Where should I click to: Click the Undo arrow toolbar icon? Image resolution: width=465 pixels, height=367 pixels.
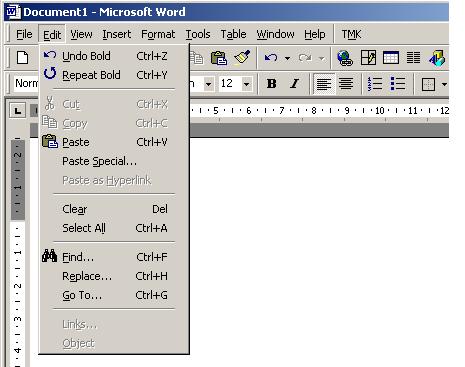pos(271,58)
